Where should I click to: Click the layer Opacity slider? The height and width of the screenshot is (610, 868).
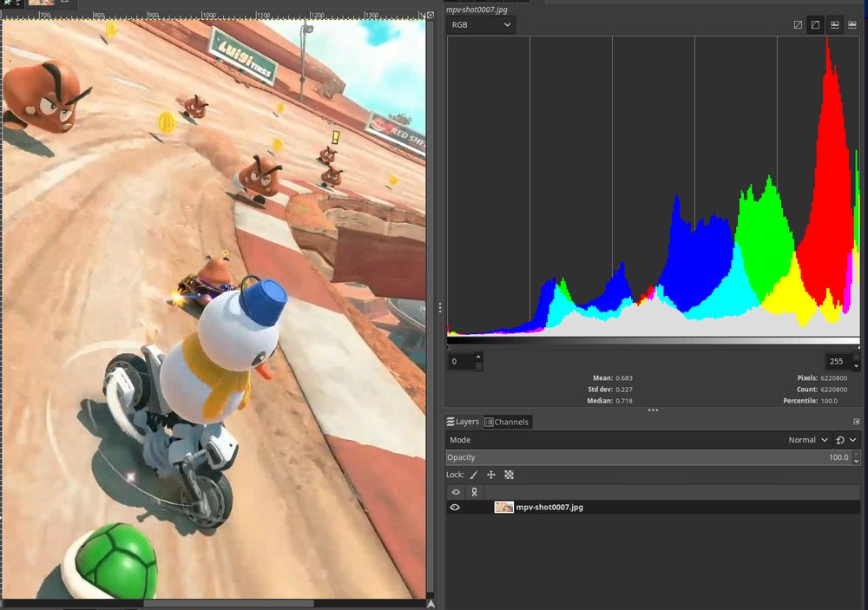pos(648,457)
